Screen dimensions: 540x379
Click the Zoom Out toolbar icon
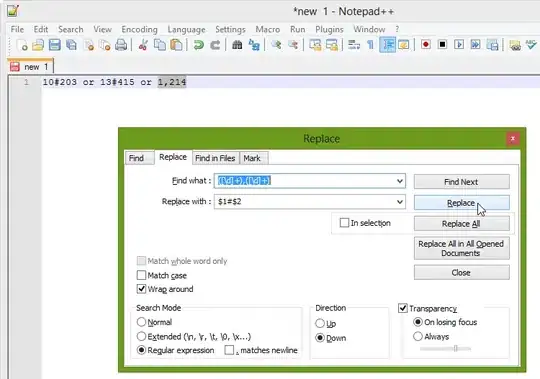coord(293,45)
